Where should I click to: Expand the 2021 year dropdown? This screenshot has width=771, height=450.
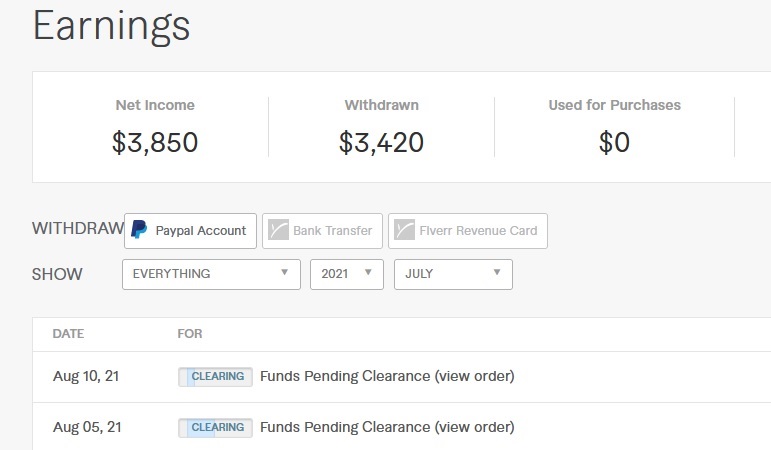(x=346, y=274)
